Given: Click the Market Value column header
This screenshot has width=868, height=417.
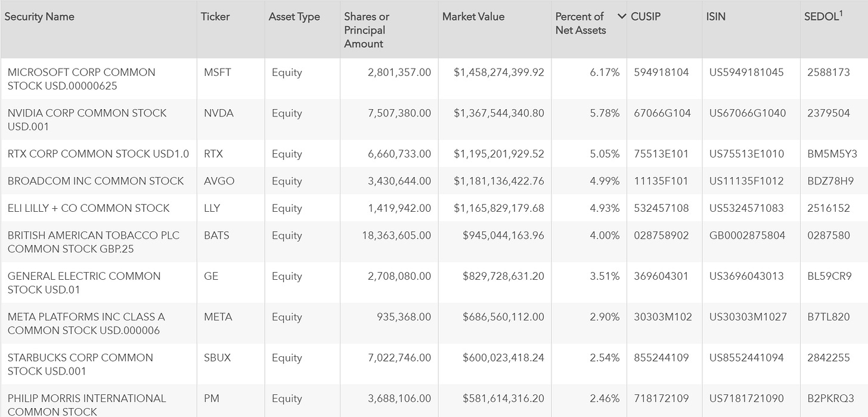Looking at the screenshot, I should tap(473, 17).
